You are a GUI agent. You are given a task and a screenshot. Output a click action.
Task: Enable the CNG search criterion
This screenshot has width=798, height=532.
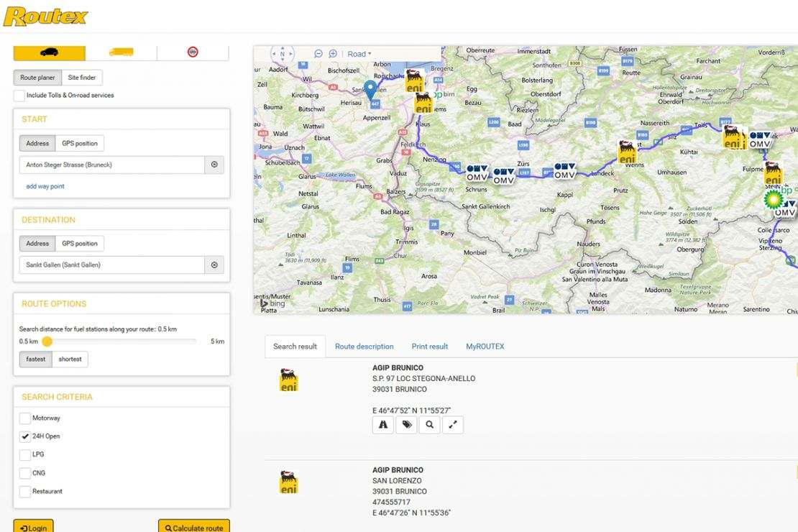click(25, 473)
